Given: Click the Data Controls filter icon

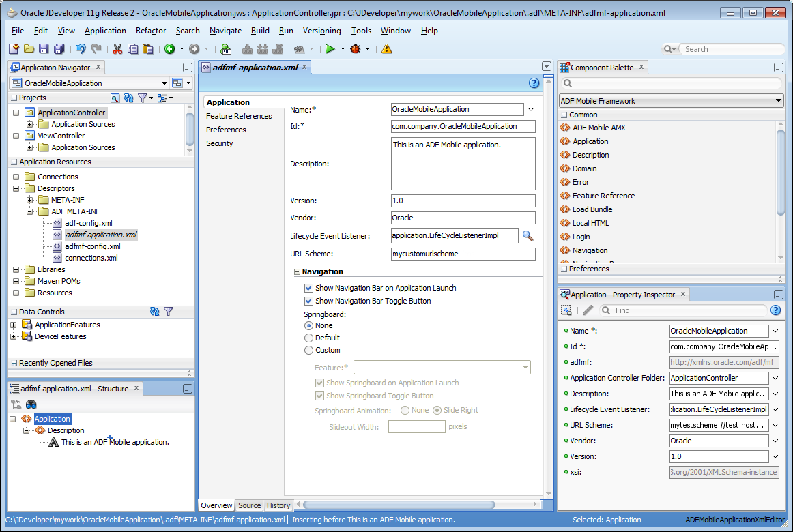Looking at the screenshot, I should [169, 312].
